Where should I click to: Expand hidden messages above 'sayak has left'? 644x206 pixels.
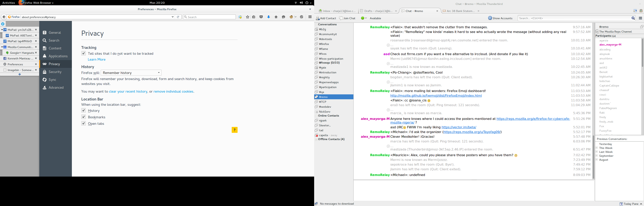pyautogui.click(x=388, y=45)
